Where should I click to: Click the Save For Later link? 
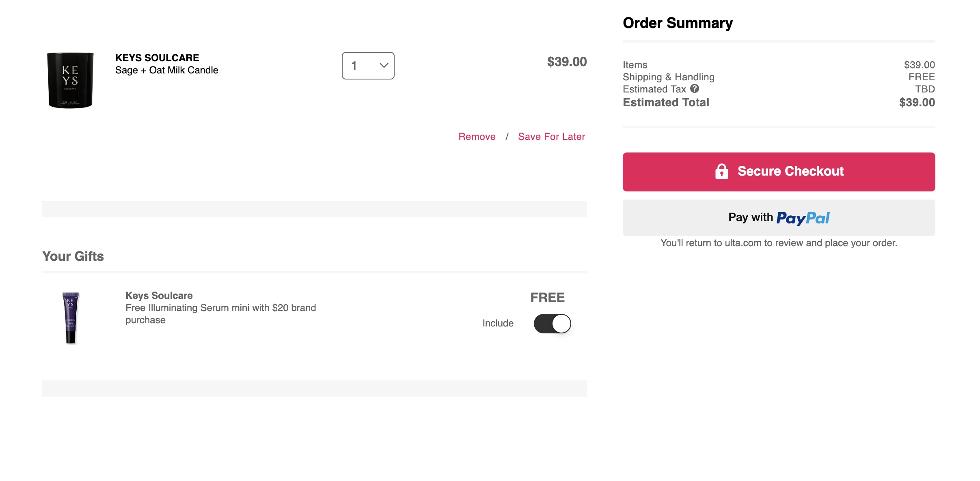pos(551,137)
